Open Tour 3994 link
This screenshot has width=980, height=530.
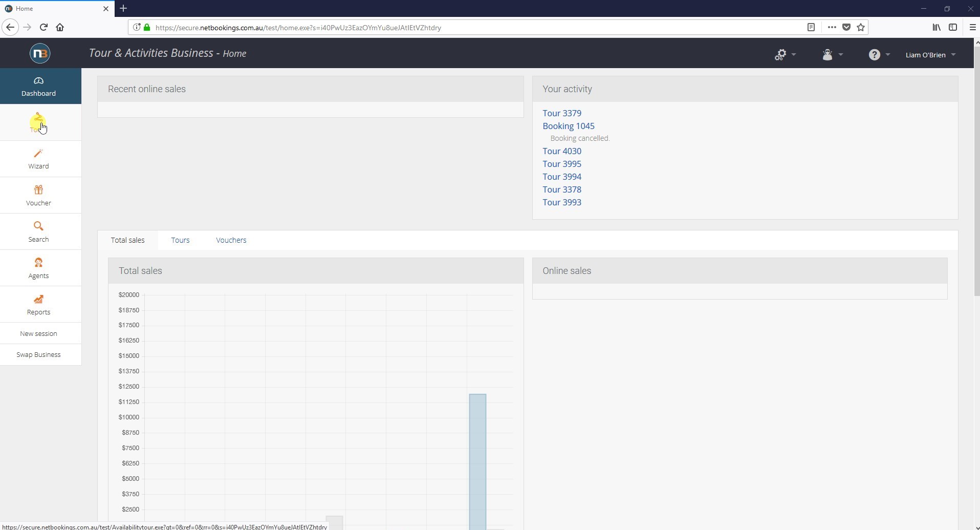561,177
